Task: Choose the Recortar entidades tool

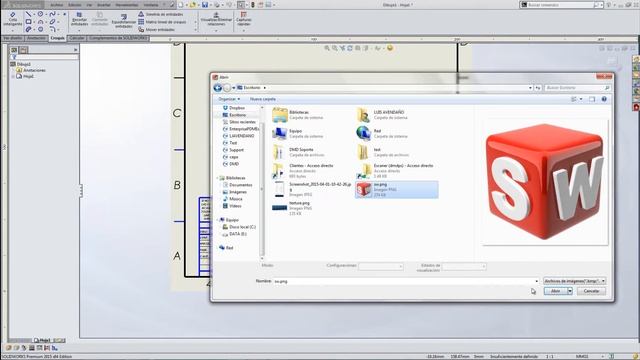Action: point(79,19)
